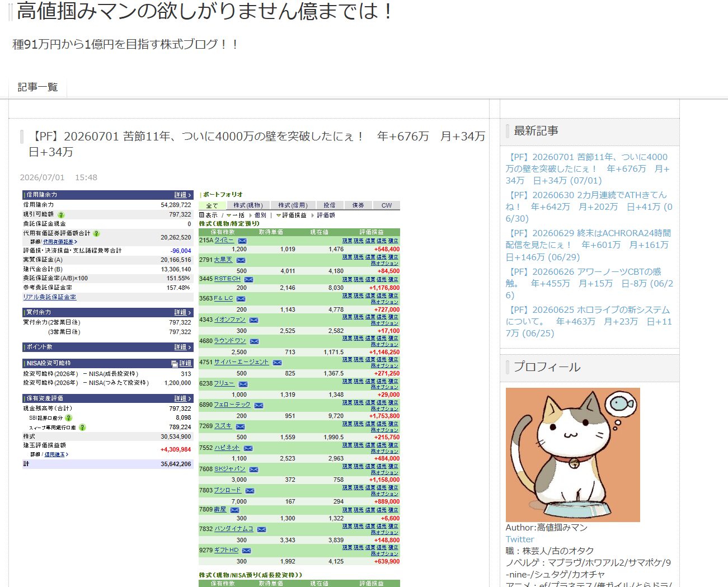Viewport: 728px width, 587px height.
Task: Click the envelope icon next to ブシロード
Action: pos(250,491)
